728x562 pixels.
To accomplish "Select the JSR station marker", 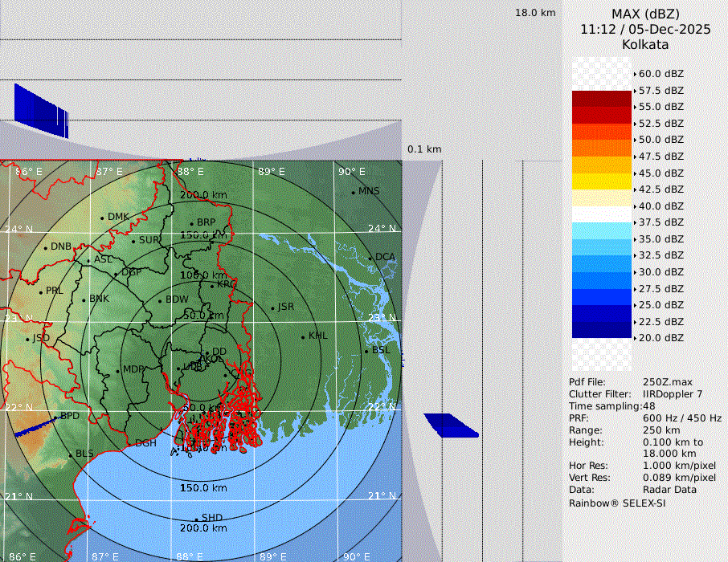I will [272, 308].
